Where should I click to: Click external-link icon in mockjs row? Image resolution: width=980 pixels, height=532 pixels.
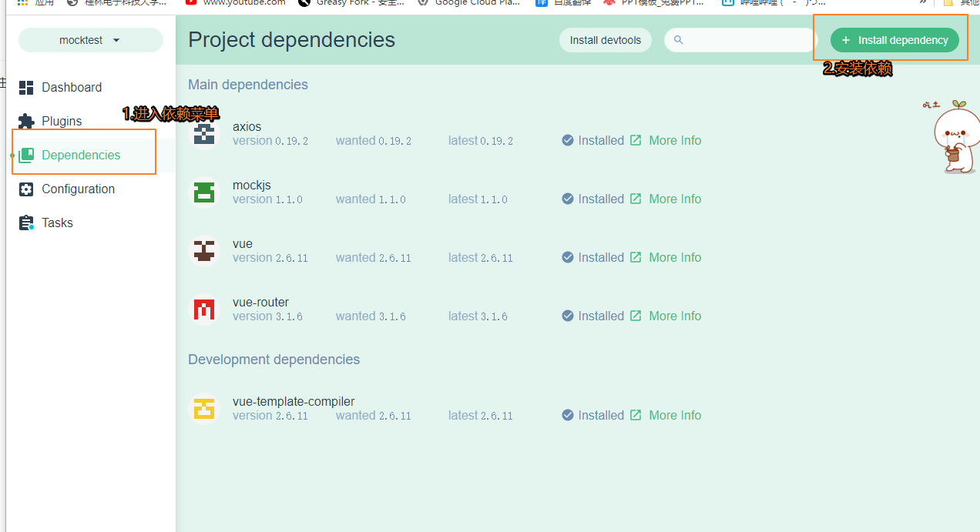[x=636, y=199]
